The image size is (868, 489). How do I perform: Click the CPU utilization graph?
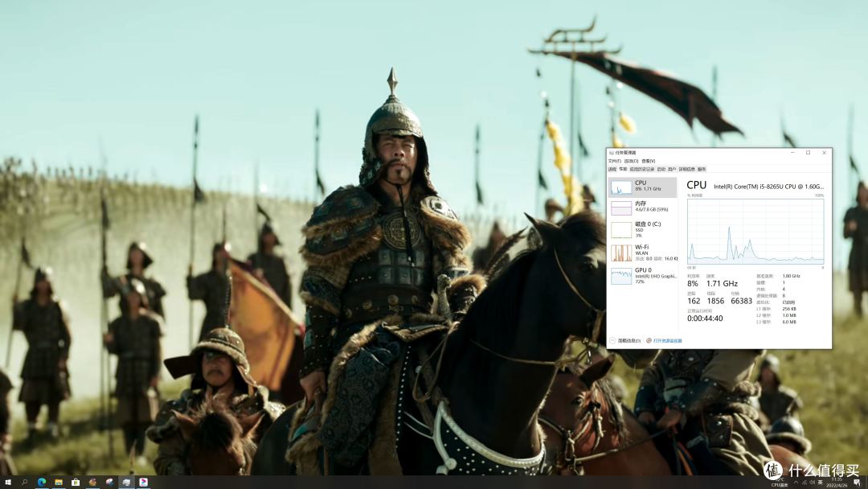755,232
